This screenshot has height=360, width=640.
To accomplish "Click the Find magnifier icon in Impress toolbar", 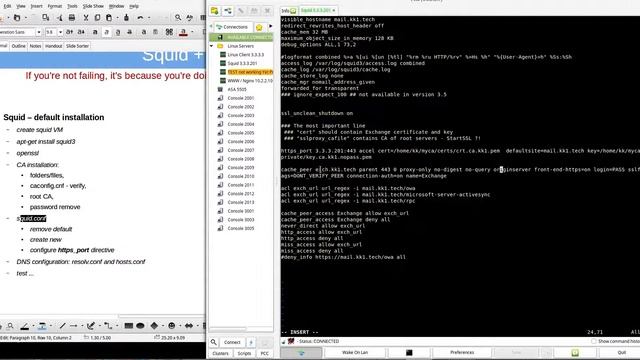I will [178, 18].
